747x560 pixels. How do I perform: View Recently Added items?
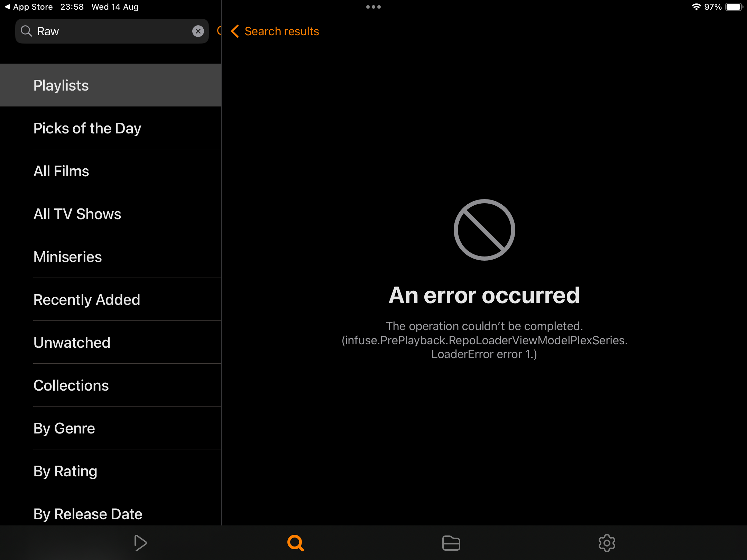pyautogui.click(x=111, y=300)
